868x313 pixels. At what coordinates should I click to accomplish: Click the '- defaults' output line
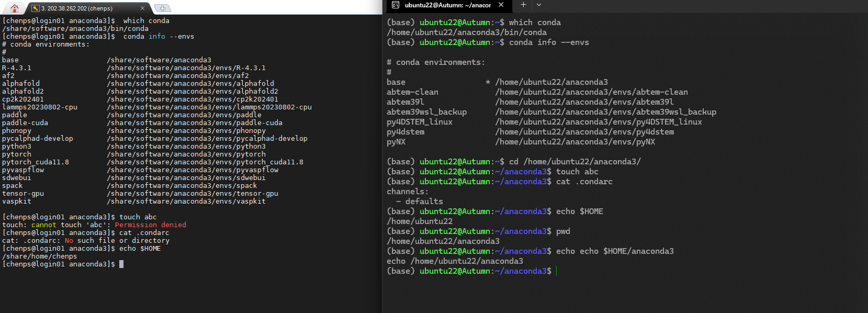420,202
